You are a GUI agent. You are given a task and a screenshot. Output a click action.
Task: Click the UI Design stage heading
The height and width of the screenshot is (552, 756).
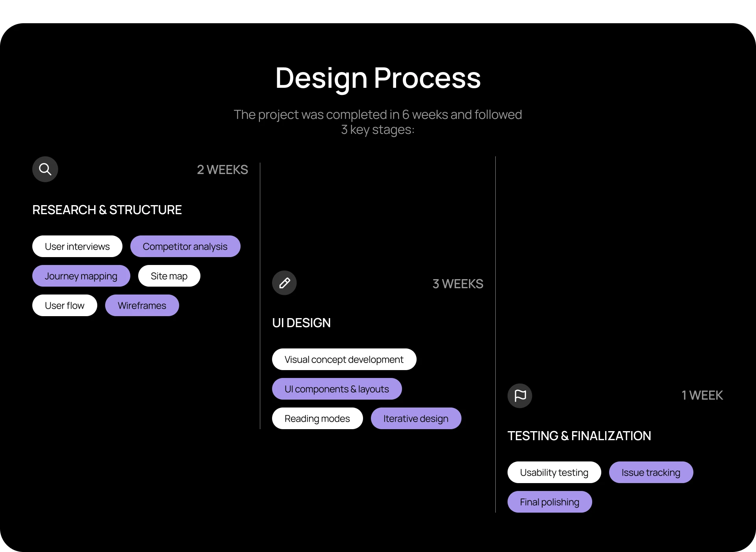click(302, 323)
